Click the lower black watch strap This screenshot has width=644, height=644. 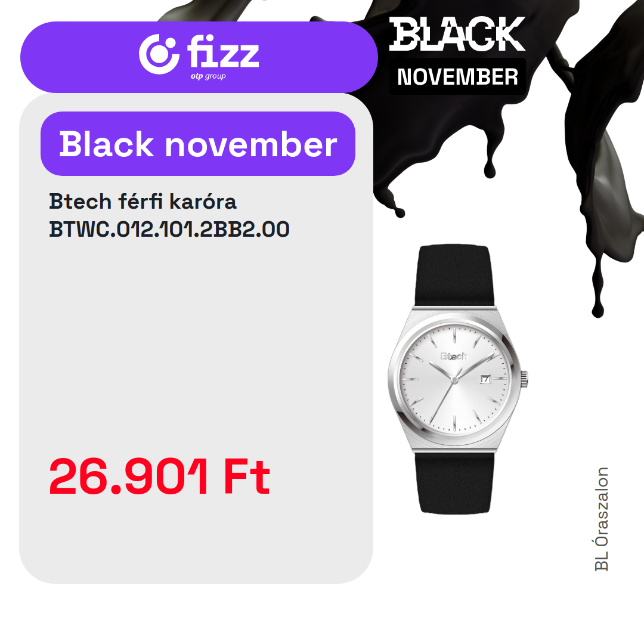tap(454, 482)
